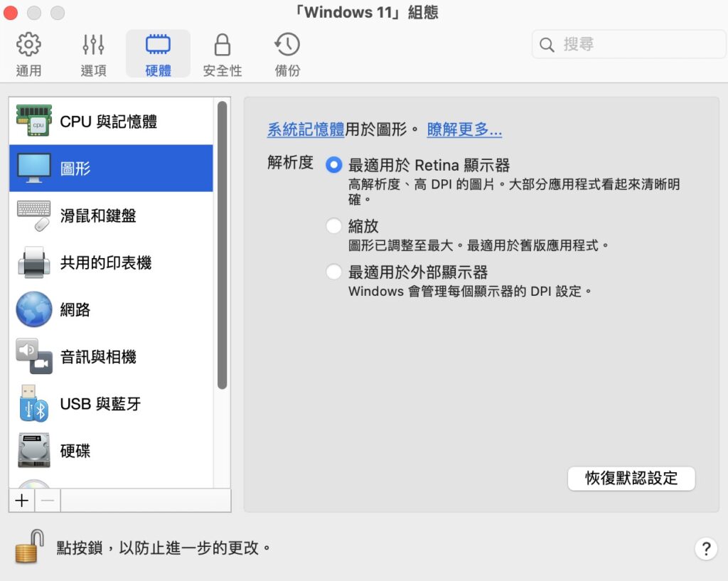Add a device with the plus button
728x581 pixels.
[x=22, y=500]
